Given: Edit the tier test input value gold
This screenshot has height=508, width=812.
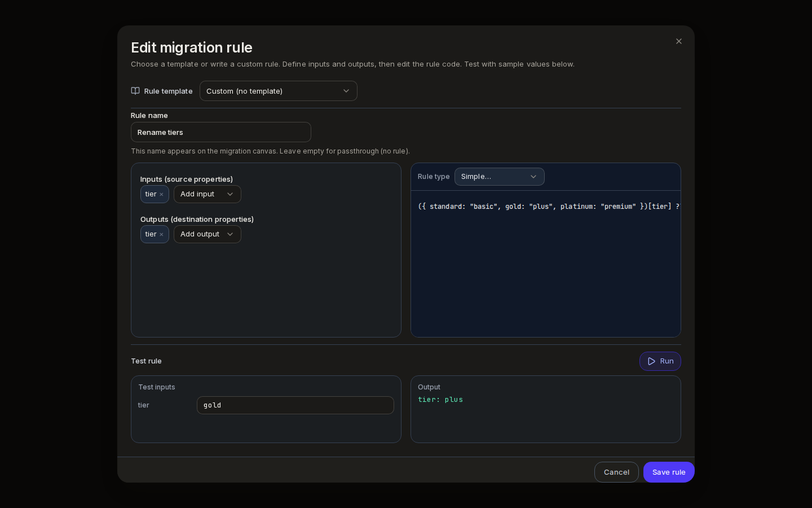Looking at the screenshot, I should click(295, 405).
